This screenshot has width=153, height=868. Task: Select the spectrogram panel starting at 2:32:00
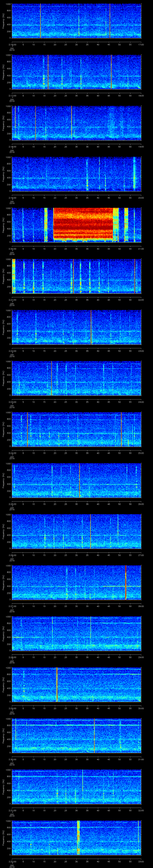tap(76, 838)
